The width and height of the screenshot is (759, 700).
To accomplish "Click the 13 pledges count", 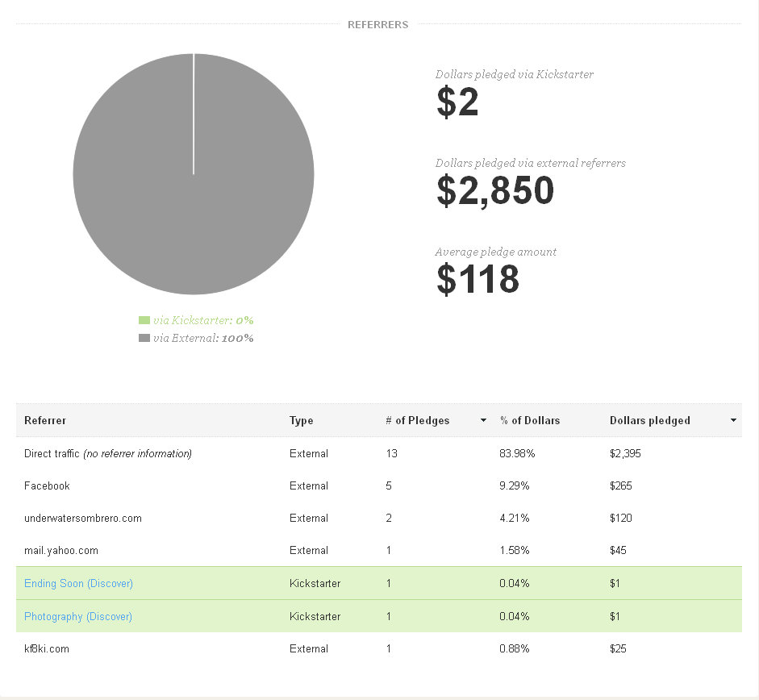I will coord(392,453).
